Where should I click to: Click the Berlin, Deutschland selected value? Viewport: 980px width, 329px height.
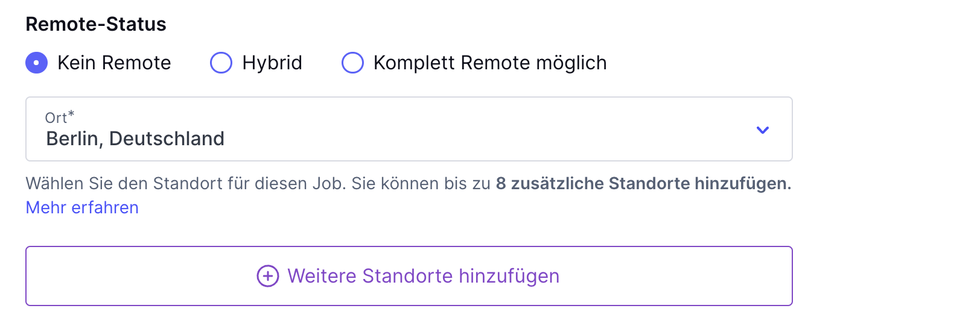[x=135, y=139]
